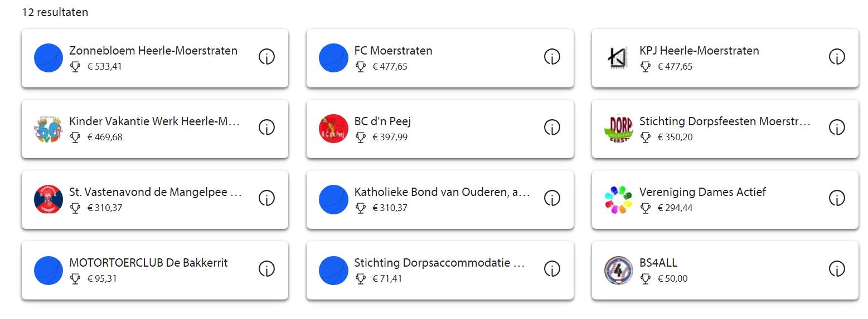
Task: Open St. Vastenavond de Mangelpee title
Action: click(x=156, y=192)
